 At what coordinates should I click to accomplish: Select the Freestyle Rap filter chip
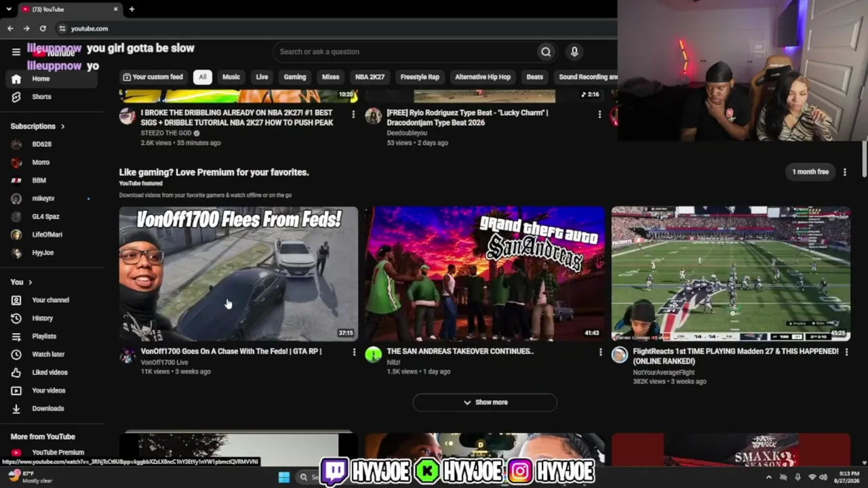[420, 77]
